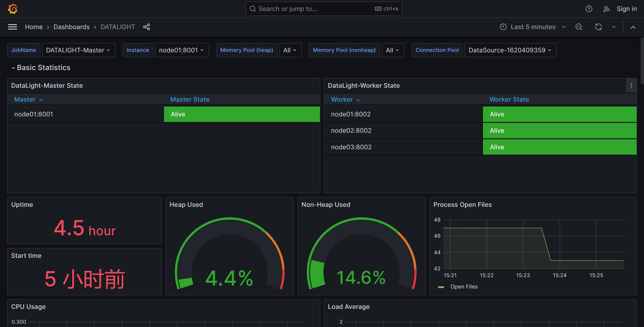Click the Master column sort toggle

click(x=28, y=99)
